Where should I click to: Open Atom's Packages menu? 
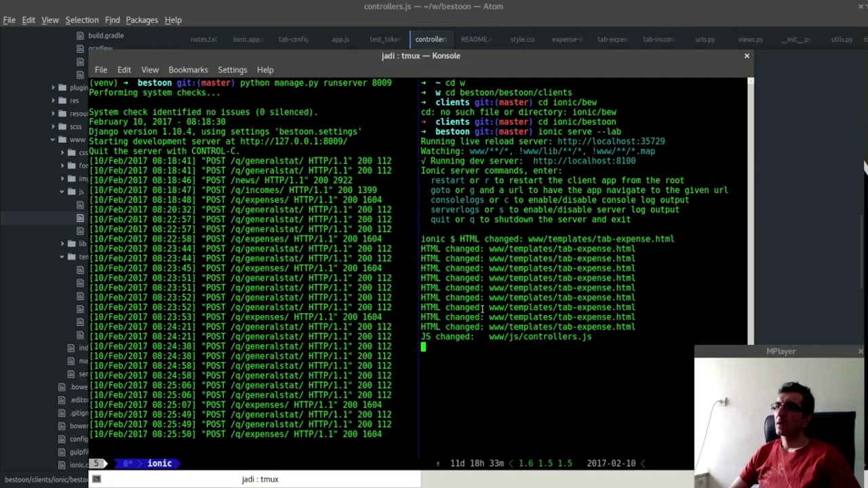tap(142, 20)
